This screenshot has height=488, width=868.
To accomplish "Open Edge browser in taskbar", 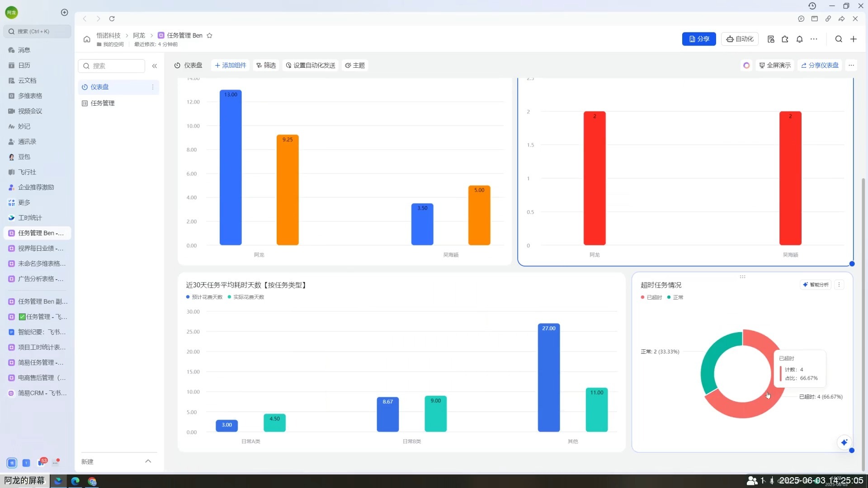I will [75, 481].
